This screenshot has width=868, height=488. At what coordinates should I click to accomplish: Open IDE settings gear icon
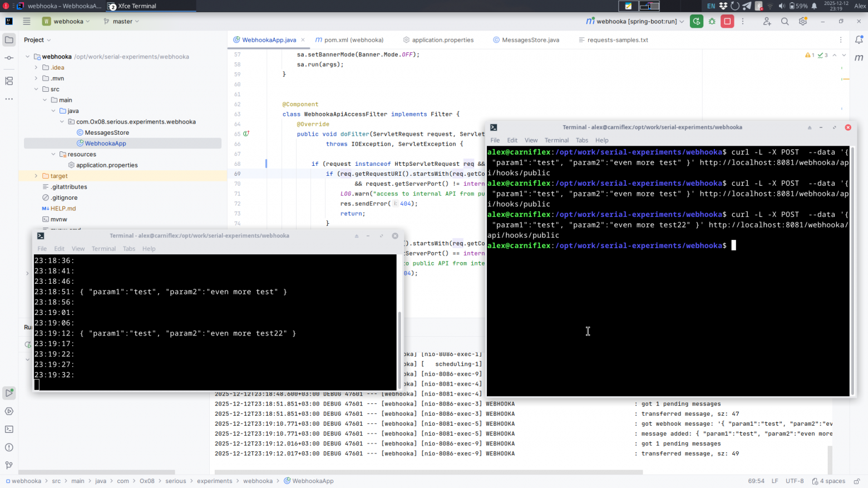point(802,21)
